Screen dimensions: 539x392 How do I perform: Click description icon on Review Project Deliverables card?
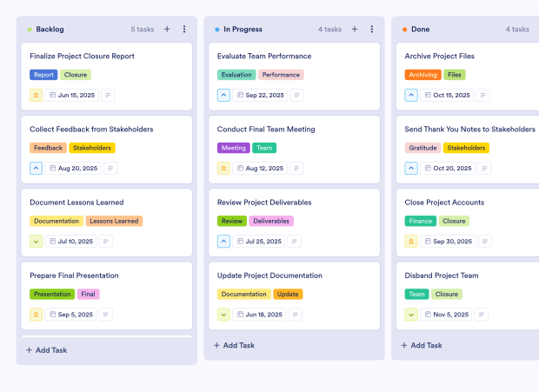point(296,242)
